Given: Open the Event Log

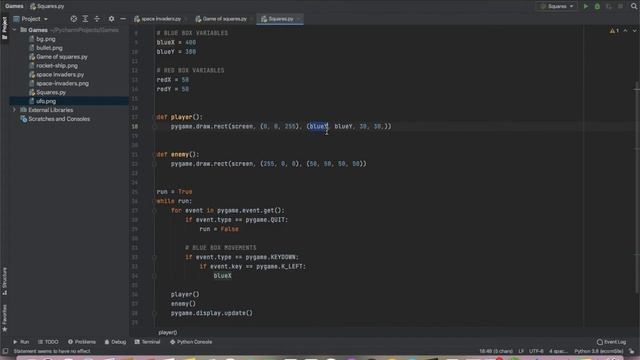Looking at the screenshot, I should (611, 342).
